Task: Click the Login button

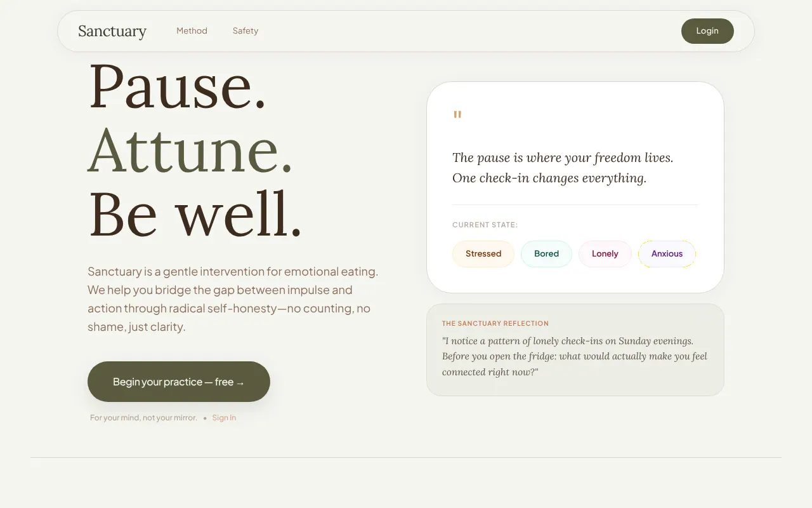Action: click(x=707, y=31)
